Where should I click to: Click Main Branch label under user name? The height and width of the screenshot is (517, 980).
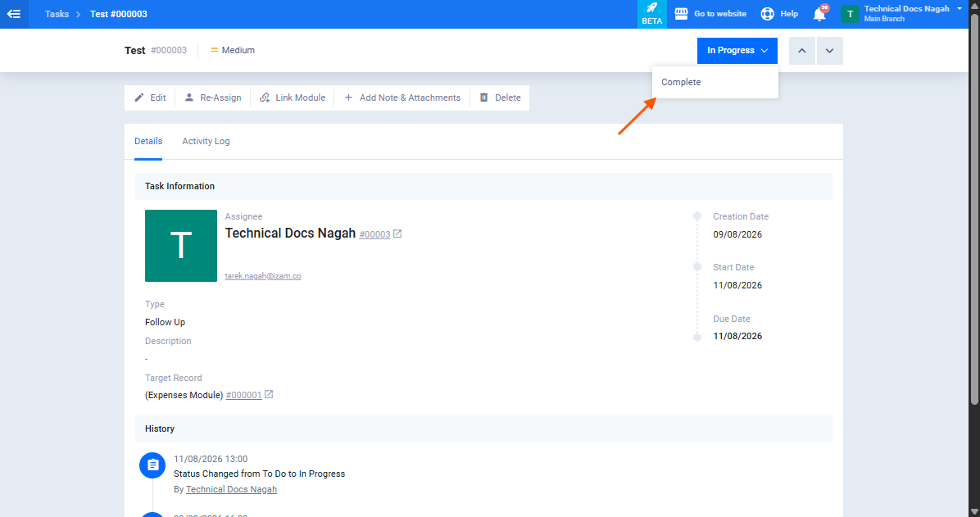click(884, 19)
